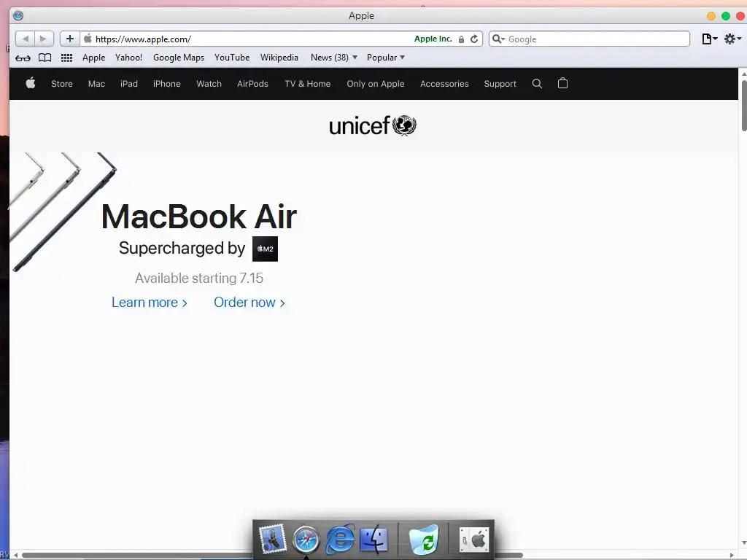Open the Apple bookmark
The width and height of the screenshot is (747, 560).
(x=93, y=58)
